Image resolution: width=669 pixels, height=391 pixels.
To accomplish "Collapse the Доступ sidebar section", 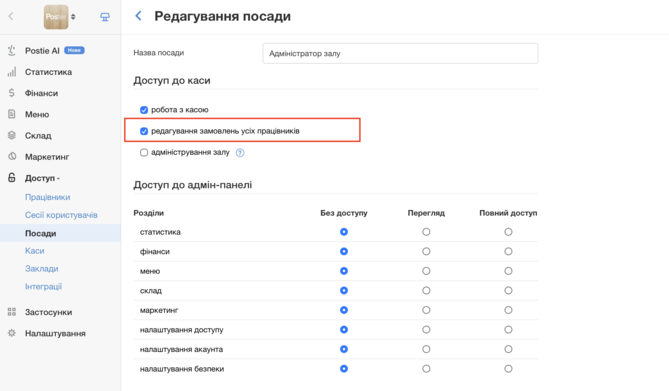I will (42, 178).
